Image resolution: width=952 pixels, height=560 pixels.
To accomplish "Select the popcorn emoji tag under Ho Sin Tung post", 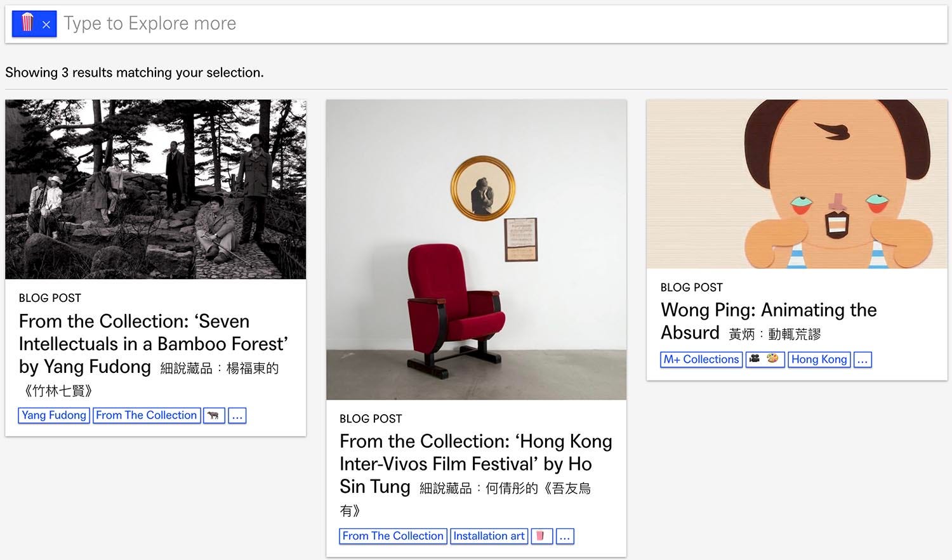I will tap(541, 537).
